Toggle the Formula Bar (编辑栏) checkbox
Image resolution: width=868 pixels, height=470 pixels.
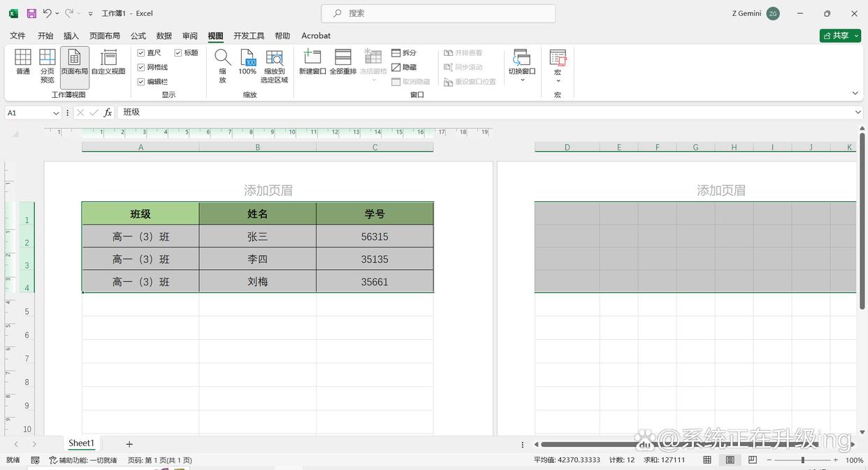pyautogui.click(x=141, y=82)
